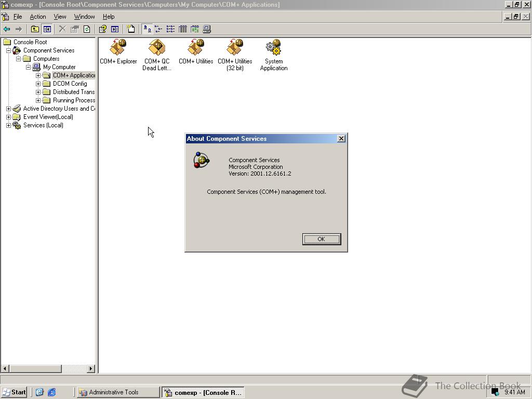Expand the DCOM Config tree node
This screenshot has height=399, width=532.
38,84
